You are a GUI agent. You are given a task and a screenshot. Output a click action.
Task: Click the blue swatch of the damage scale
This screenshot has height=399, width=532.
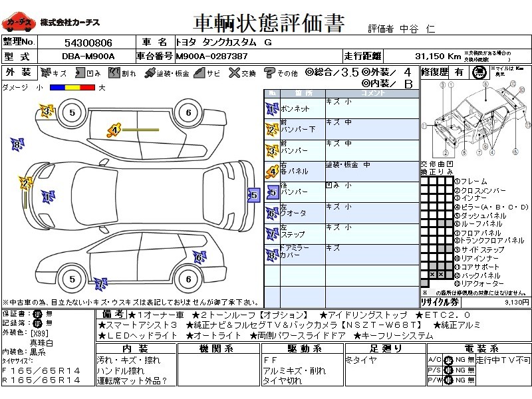coord(57,88)
